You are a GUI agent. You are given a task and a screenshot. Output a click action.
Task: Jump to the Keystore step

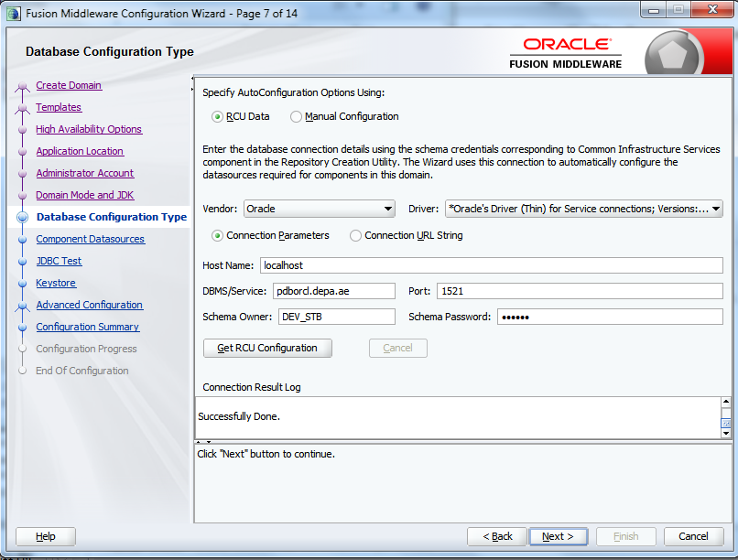(56, 283)
